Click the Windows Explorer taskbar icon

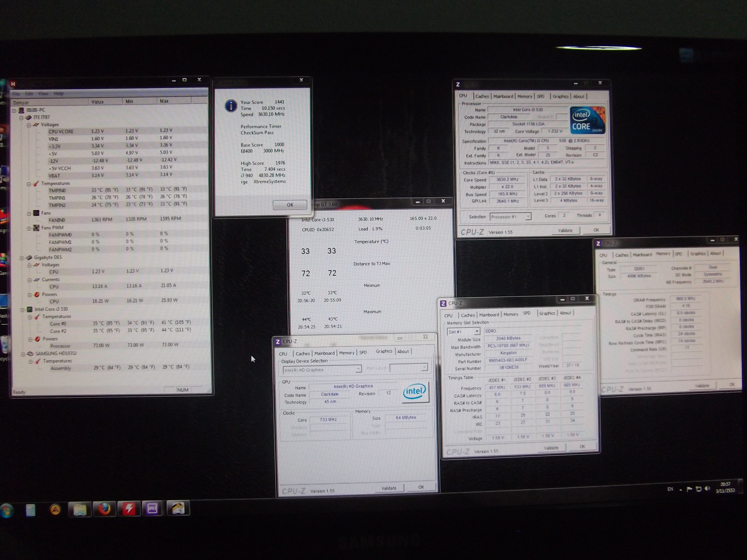(x=80, y=510)
